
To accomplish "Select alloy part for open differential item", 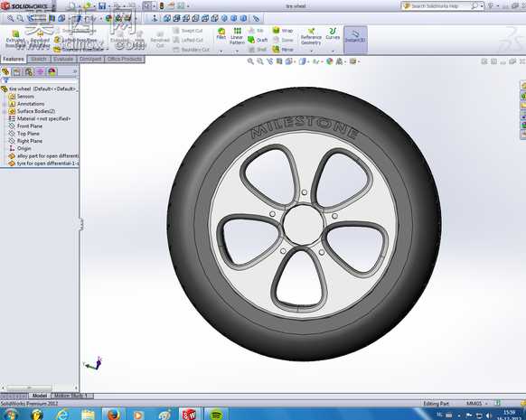I will [43, 156].
